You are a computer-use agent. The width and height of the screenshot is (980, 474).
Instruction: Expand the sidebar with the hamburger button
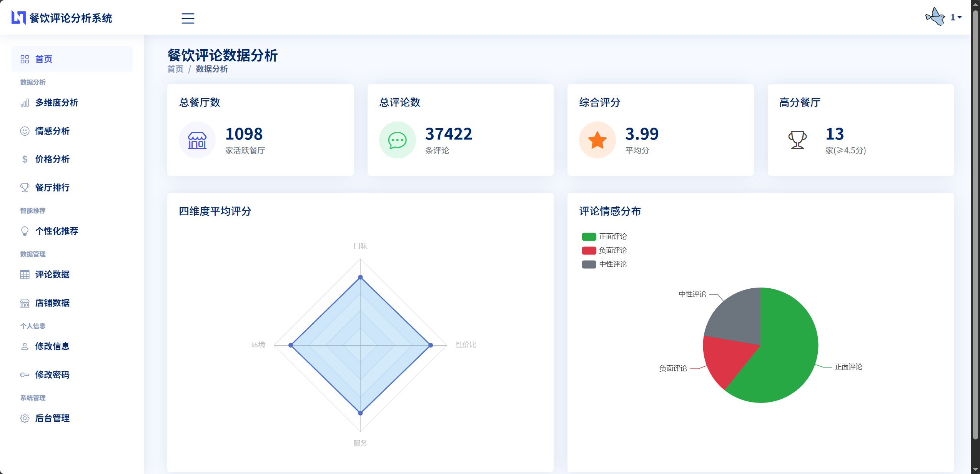(188, 18)
